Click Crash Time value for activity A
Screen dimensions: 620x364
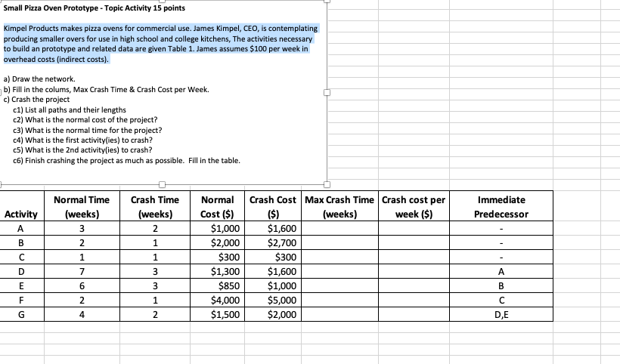click(x=155, y=229)
